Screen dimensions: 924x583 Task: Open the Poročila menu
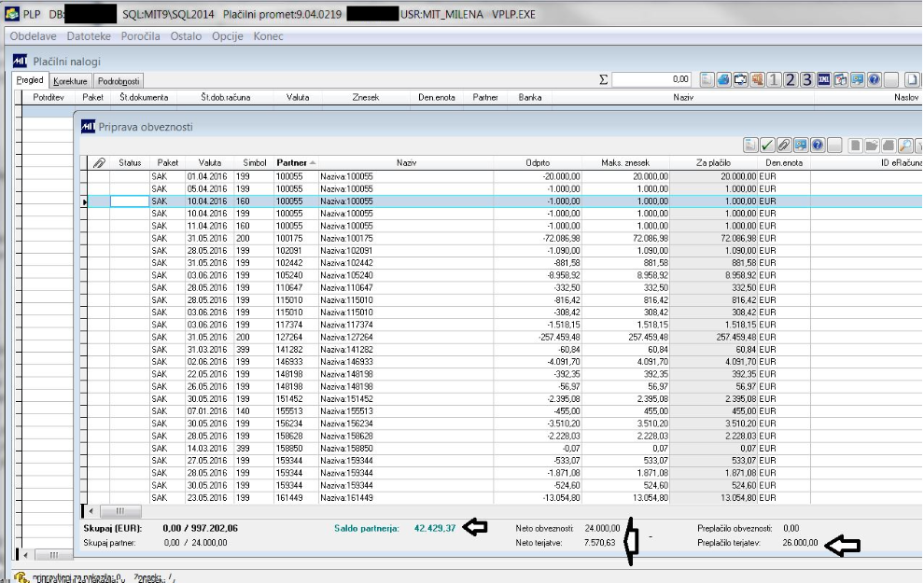point(139,36)
